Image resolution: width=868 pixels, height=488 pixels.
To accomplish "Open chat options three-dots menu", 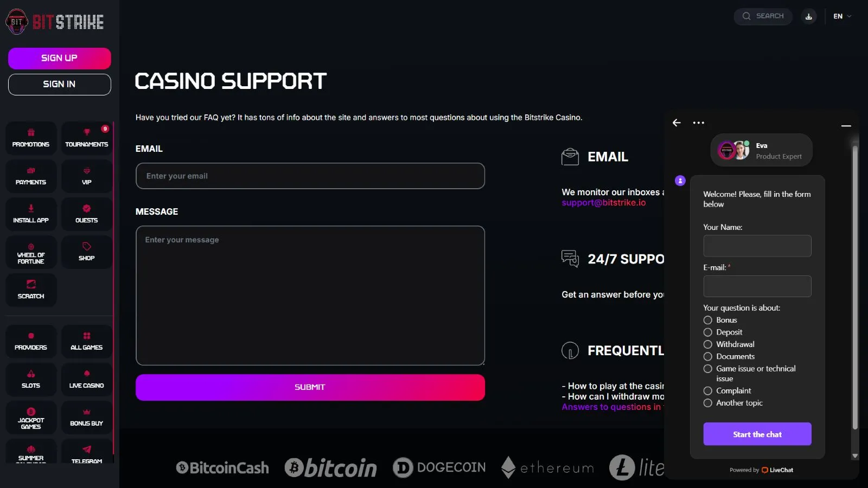I will 699,123.
